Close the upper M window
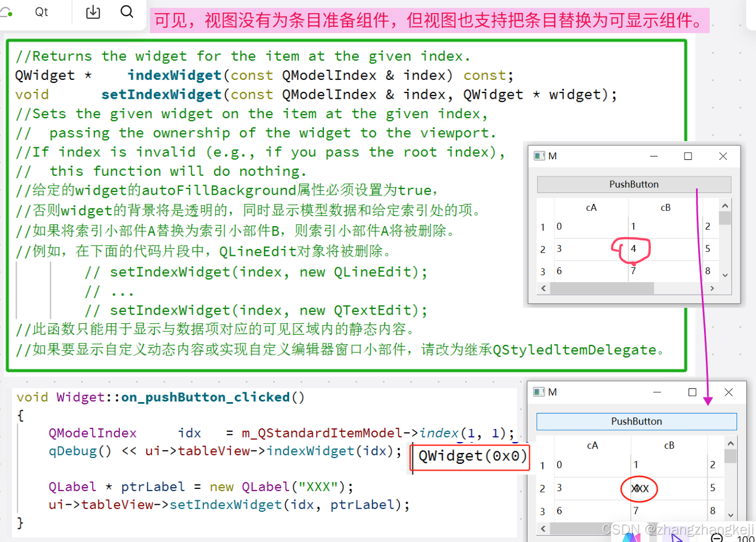The image size is (756, 542). 723,156
